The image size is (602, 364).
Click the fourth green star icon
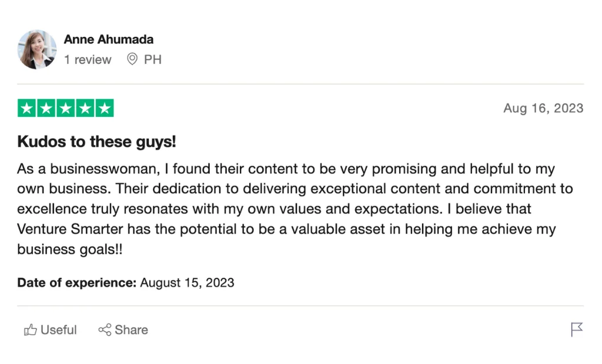coord(84,108)
